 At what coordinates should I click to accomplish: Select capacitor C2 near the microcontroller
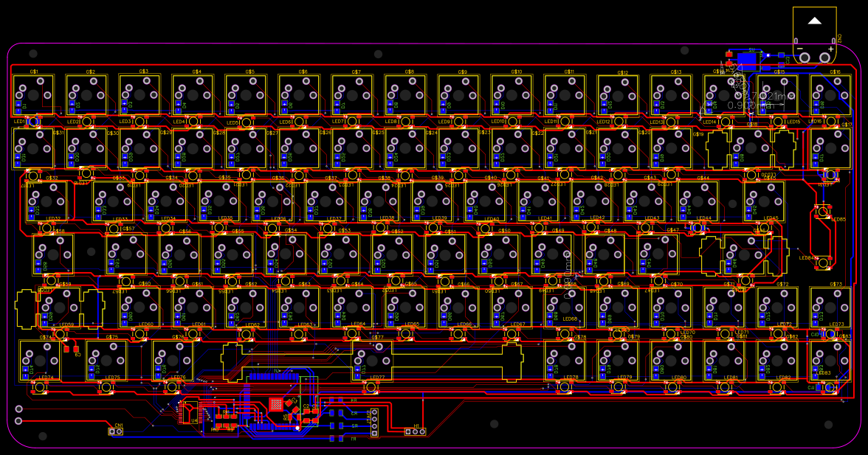(306, 411)
